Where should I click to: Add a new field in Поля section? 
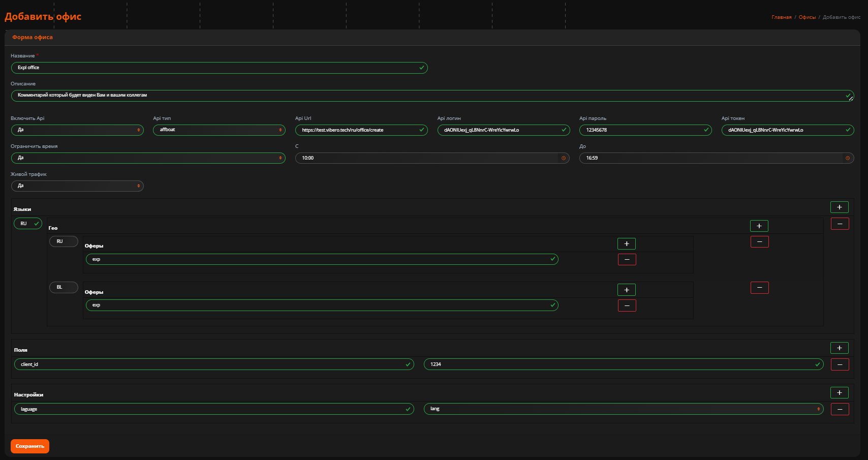pyautogui.click(x=839, y=348)
